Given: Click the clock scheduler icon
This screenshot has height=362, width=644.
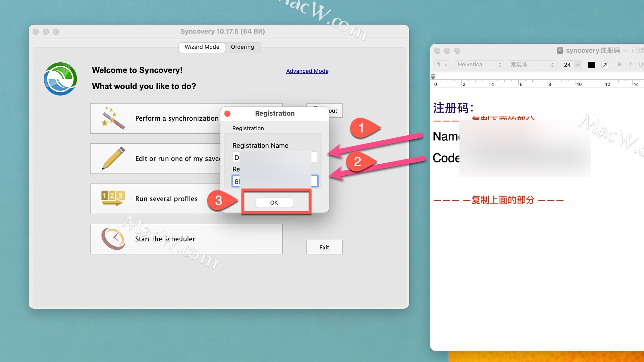Looking at the screenshot, I should (113, 239).
